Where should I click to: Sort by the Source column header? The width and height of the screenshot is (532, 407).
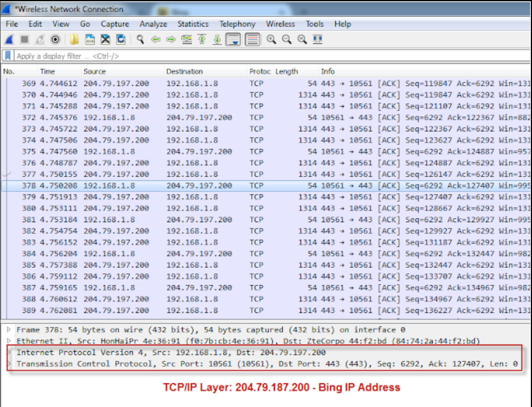click(x=122, y=72)
